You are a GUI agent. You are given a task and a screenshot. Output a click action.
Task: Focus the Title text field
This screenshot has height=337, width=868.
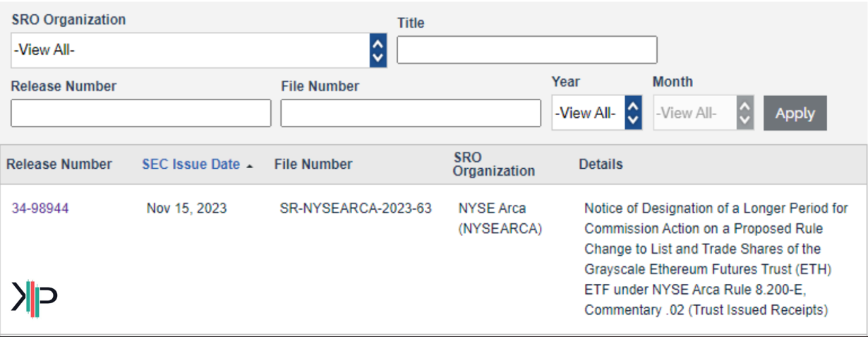point(526,50)
